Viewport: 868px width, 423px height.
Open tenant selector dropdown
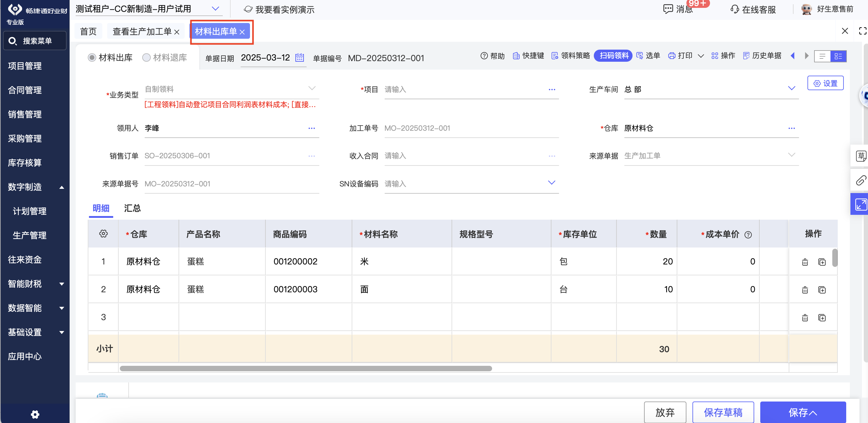(x=215, y=9)
